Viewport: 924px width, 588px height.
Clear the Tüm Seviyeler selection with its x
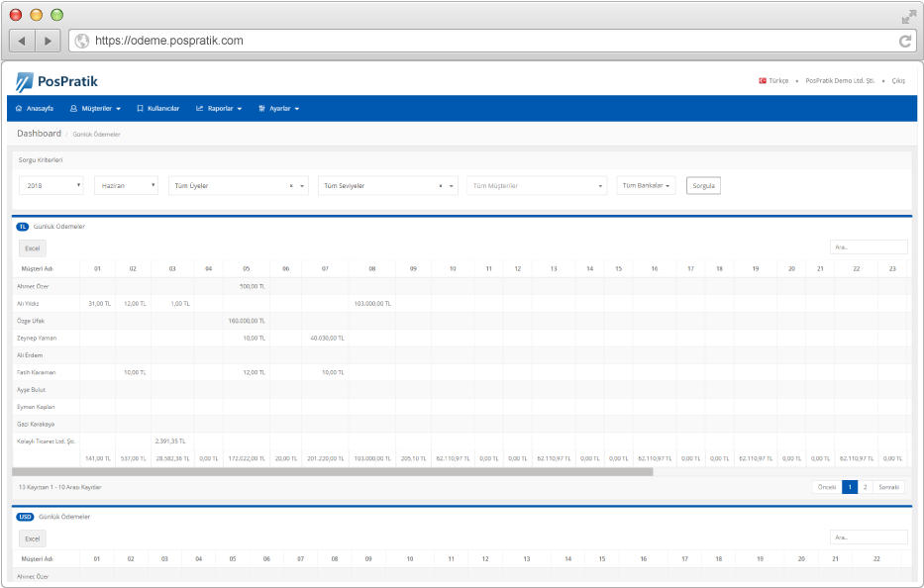440,185
